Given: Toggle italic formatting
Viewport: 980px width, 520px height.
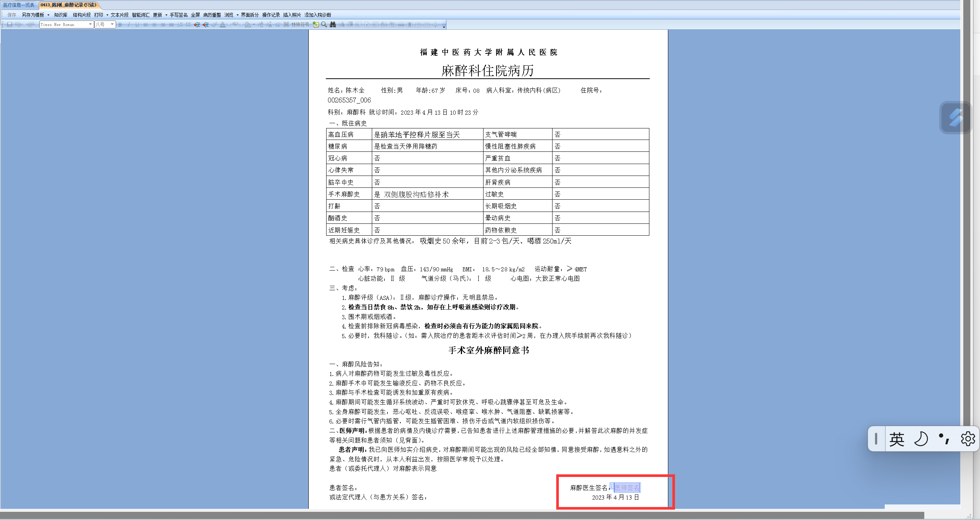Looking at the screenshot, I should 129,25.
